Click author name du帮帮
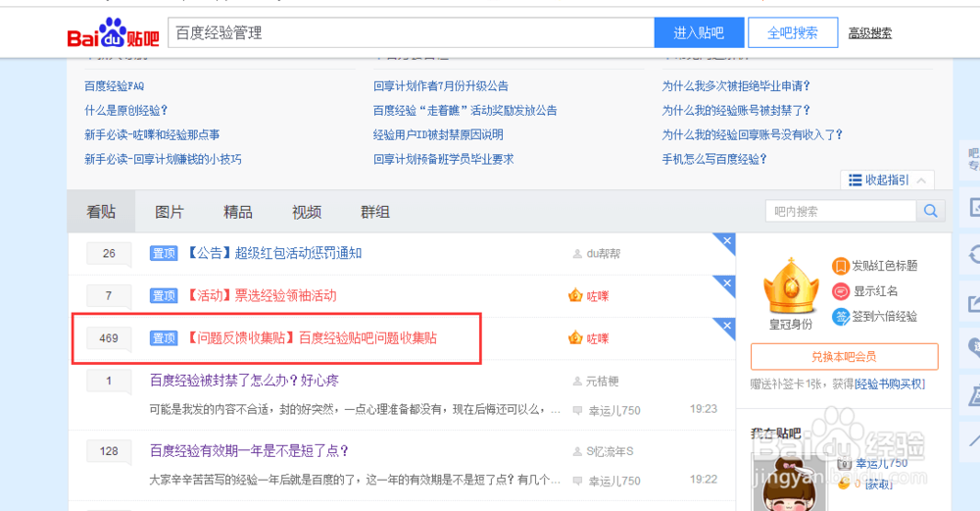The width and height of the screenshot is (980, 511). 603,254
